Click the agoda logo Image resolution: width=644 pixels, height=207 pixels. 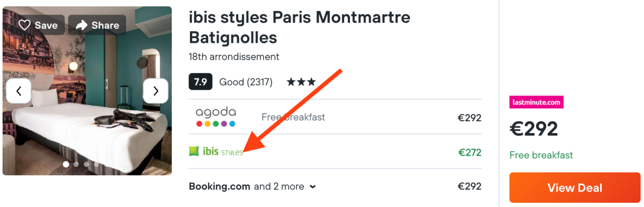[x=216, y=117]
